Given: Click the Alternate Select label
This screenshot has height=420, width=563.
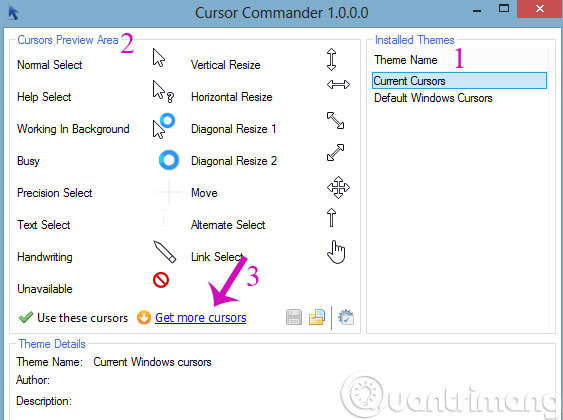Looking at the screenshot, I should pos(228,225).
